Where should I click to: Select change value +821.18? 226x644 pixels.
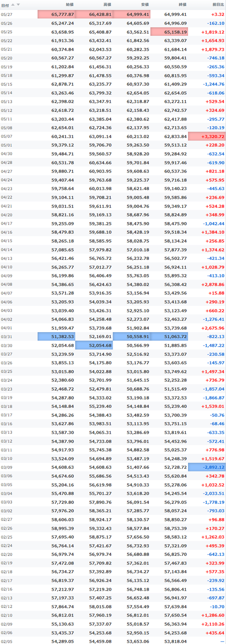pos(215,172)
